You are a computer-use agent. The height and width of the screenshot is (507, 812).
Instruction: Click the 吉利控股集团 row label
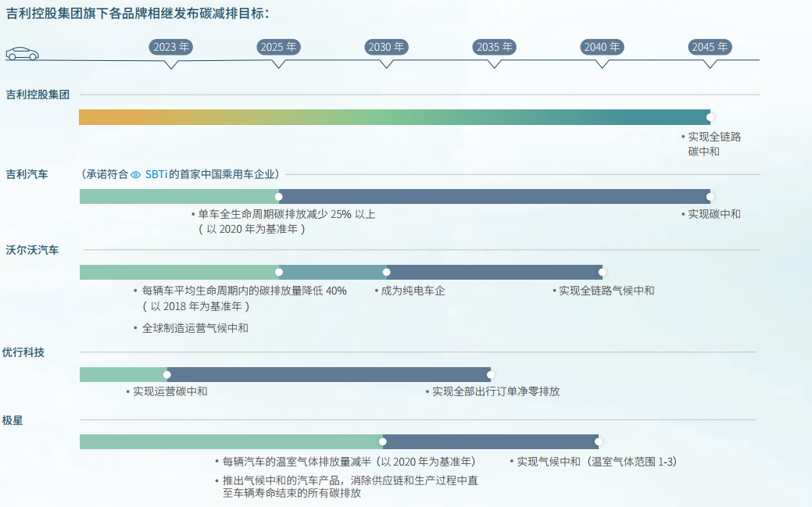(x=38, y=95)
